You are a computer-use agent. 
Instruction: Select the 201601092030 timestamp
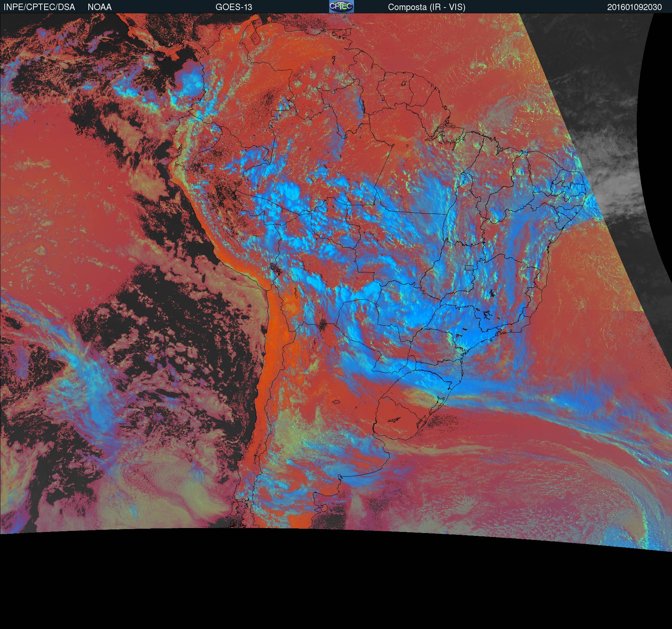[x=635, y=7]
